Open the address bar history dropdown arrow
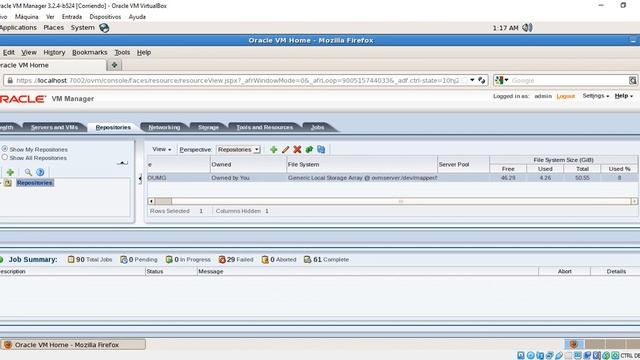The width and height of the screenshot is (640, 360). click(x=472, y=80)
